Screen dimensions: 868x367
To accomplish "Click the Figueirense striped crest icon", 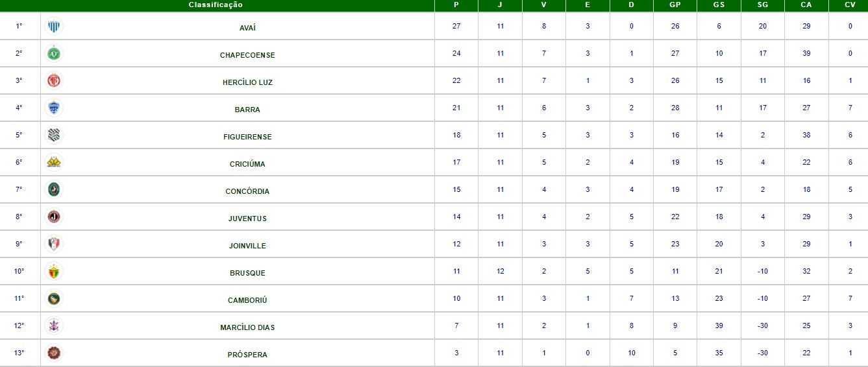I will (x=55, y=136).
